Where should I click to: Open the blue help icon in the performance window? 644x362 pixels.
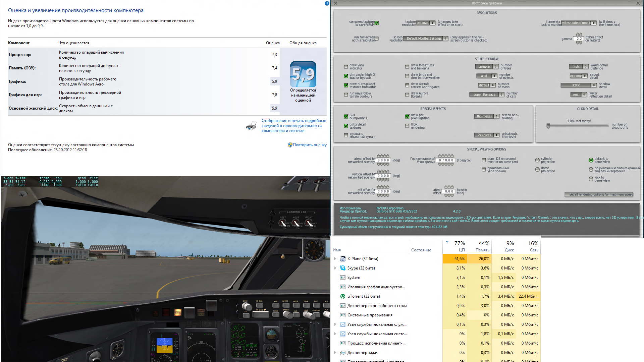(x=327, y=3)
